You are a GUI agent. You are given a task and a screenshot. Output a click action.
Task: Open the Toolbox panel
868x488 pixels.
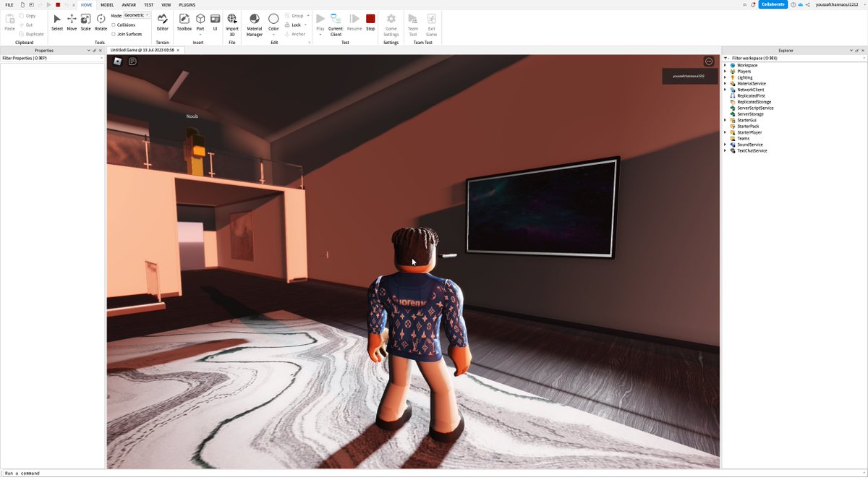(184, 22)
